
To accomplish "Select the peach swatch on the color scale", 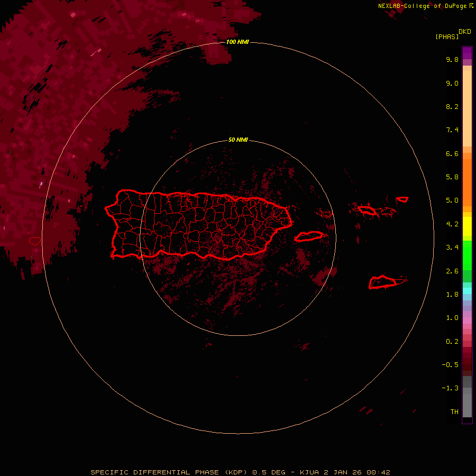I will [467, 108].
